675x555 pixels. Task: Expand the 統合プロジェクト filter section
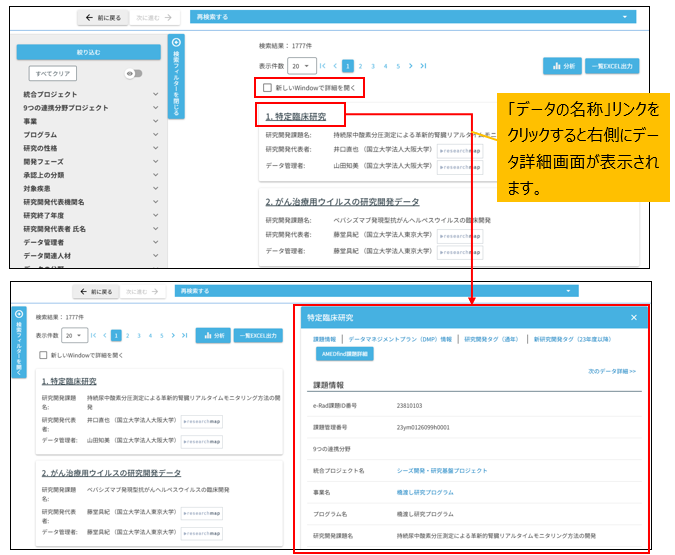pyautogui.click(x=155, y=94)
